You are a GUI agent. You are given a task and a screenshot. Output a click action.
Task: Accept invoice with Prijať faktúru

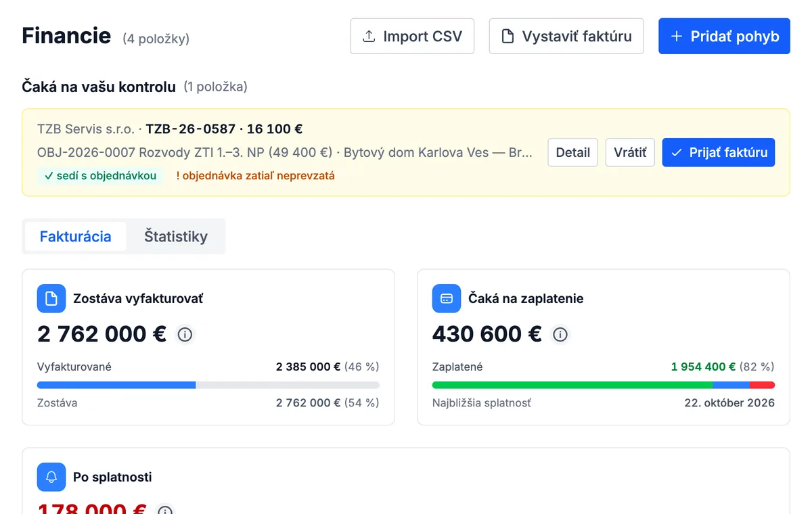(x=719, y=152)
